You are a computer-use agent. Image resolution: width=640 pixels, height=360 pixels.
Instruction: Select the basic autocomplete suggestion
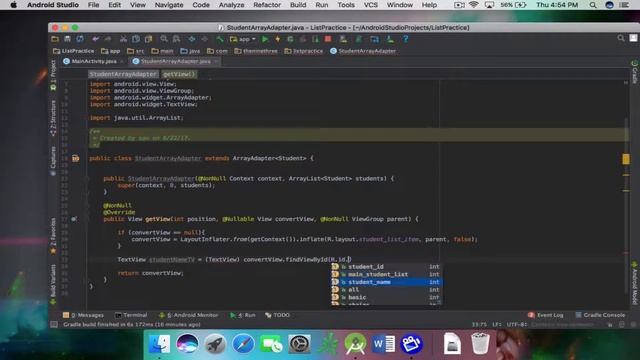pyautogui.click(x=386, y=297)
